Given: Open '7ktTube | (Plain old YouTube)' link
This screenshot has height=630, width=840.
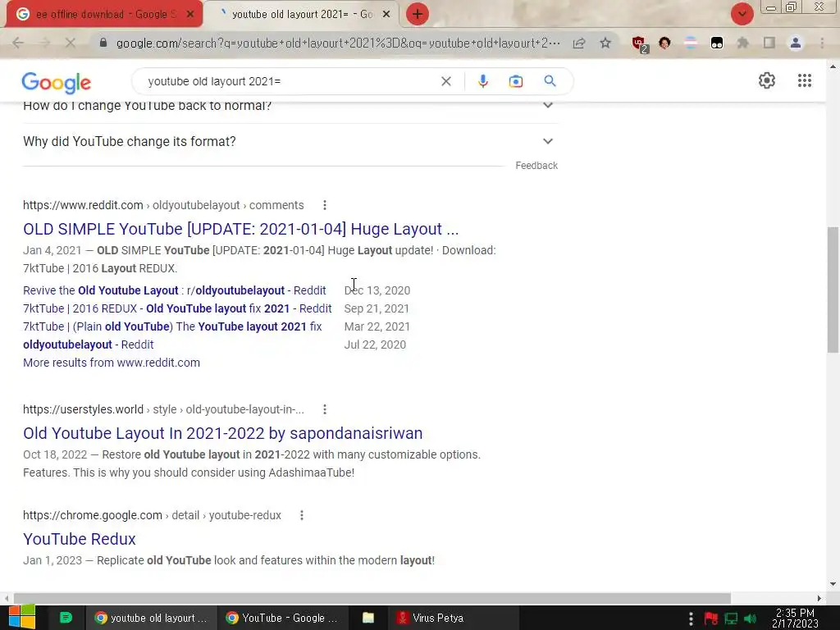Looking at the screenshot, I should (172, 326).
